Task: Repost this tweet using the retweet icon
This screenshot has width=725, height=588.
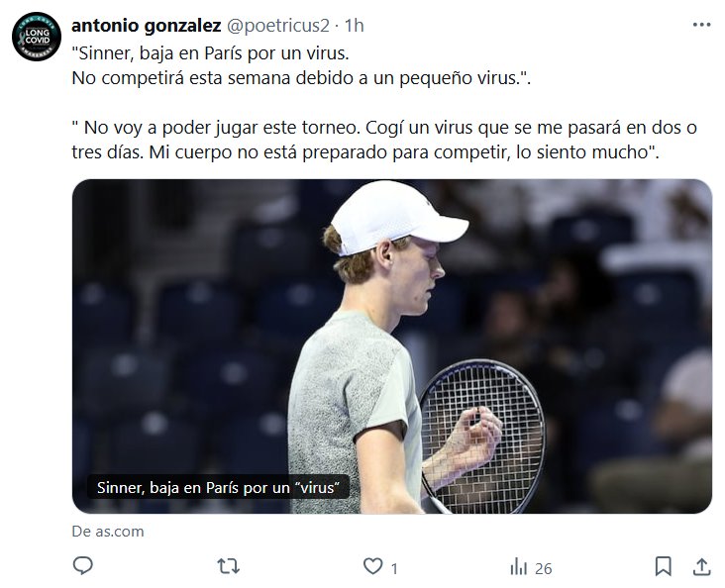Action: [228, 566]
